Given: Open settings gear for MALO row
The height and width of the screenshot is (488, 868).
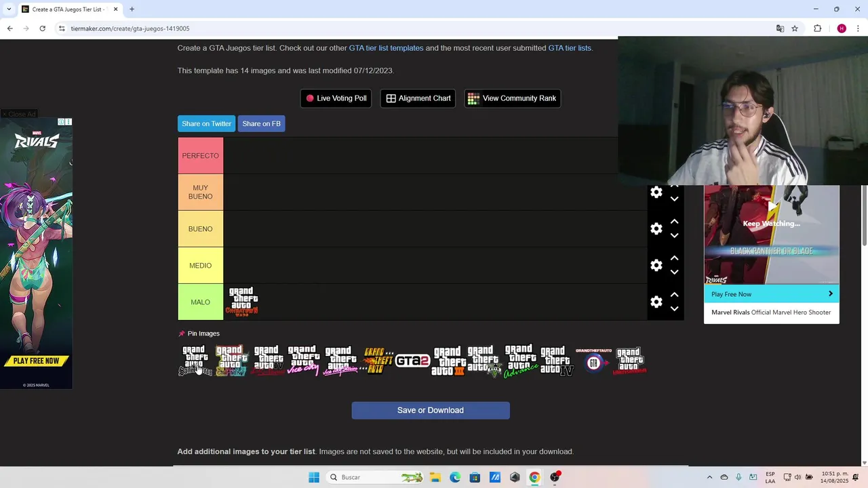Looking at the screenshot, I should tap(656, 302).
